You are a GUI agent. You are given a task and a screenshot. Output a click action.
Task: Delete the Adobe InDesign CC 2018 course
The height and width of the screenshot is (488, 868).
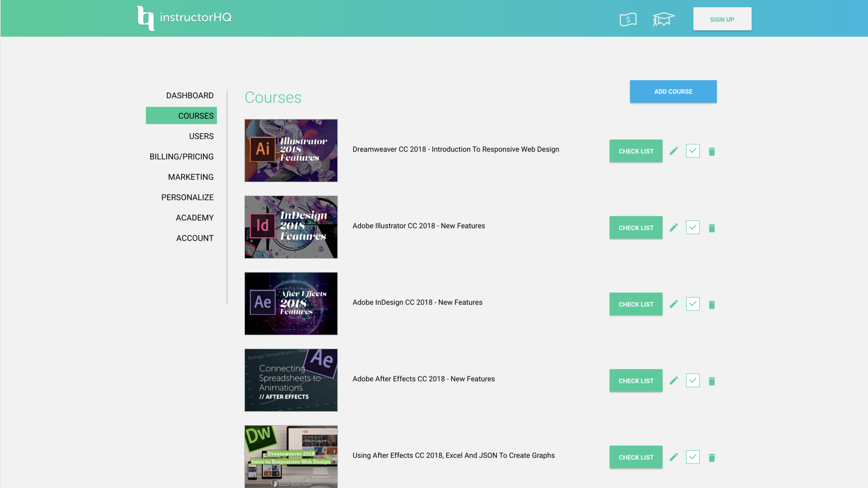712,304
